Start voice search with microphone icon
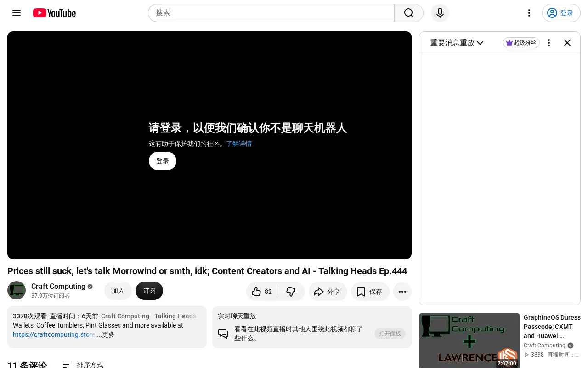This screenshot has height=368, width=588. tap(440, 13)
